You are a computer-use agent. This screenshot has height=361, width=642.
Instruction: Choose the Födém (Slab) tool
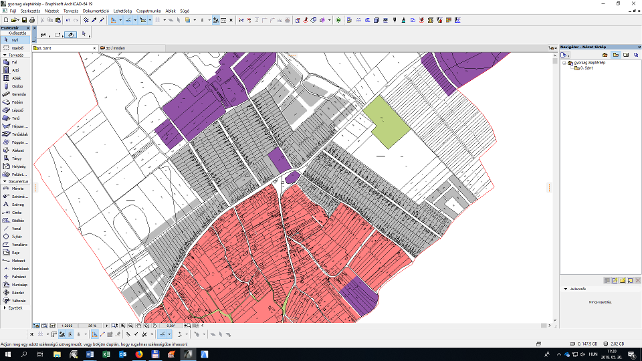[15, 102]
